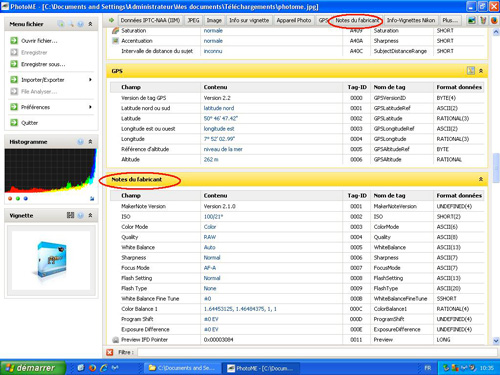Click the picture icon at the tab bar's right end
The height and width of the screenshot is (375, 500).
pyautogui.click(x=472, y=20)
